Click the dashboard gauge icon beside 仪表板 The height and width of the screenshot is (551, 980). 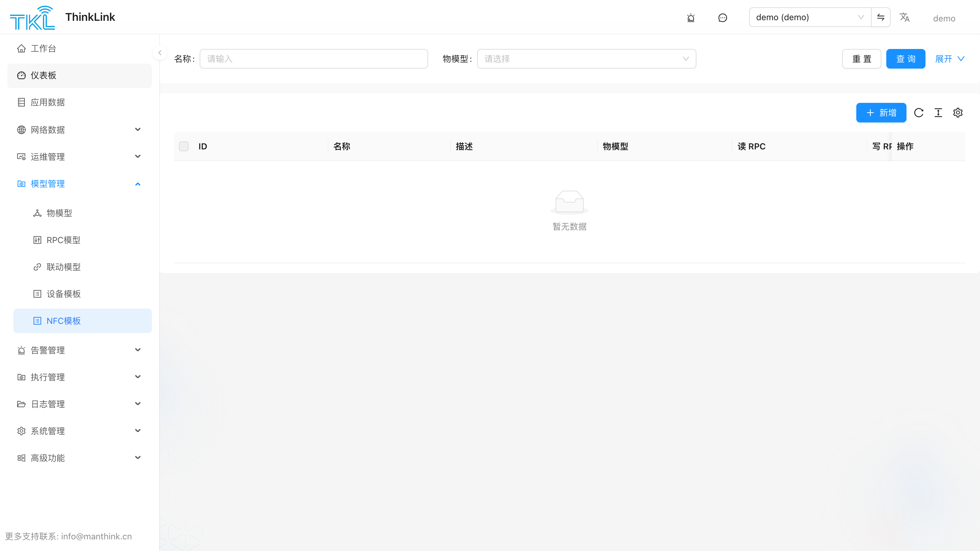point(21,75)
